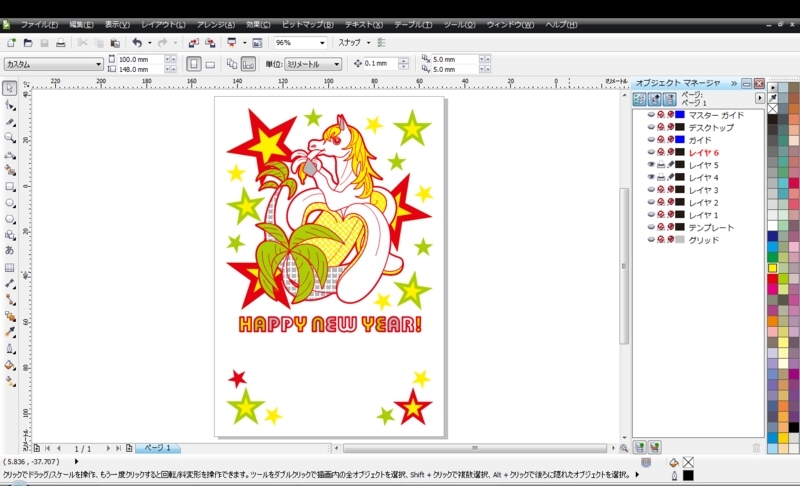Open the カスタム page size dropdown
Screen dimensions: 800x486
pyautogui.click(x=98, y=64)
